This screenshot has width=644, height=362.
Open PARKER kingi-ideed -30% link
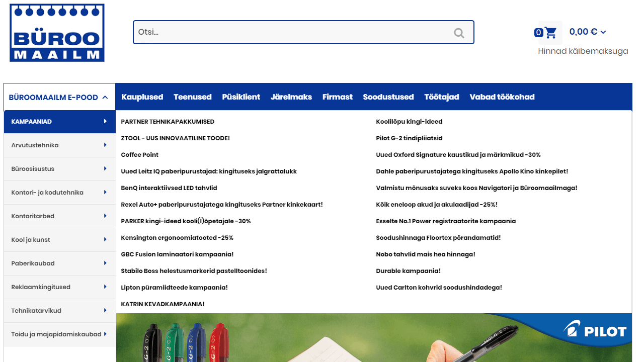click(186, 221)
